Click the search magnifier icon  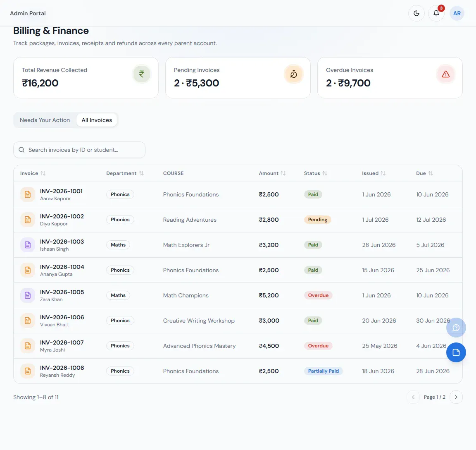coord(21,150)
